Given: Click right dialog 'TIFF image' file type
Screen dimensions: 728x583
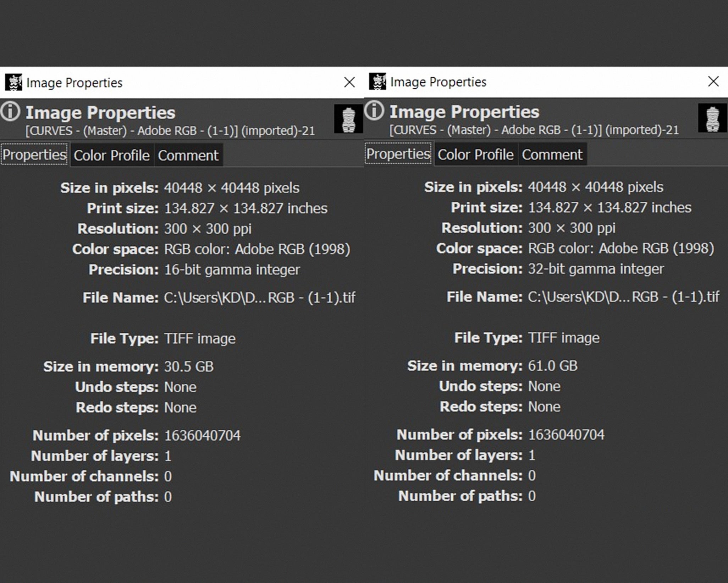Looking at the screenshot, I should pyautogui.click(x=564, y=338).
